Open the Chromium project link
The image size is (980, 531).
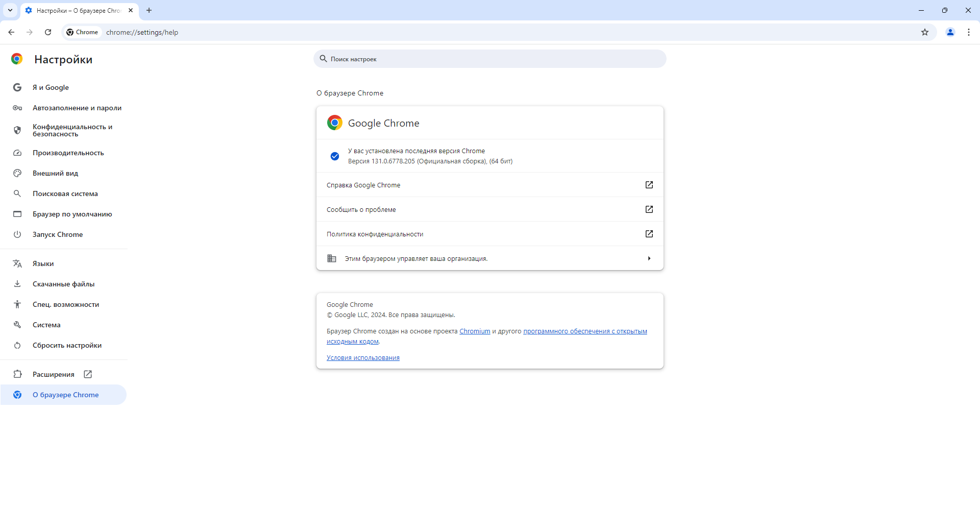tap(474, 331)
